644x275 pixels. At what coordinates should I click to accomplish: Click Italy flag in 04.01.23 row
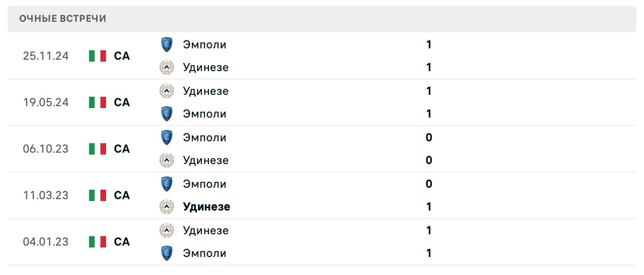(x=98, y=242)
